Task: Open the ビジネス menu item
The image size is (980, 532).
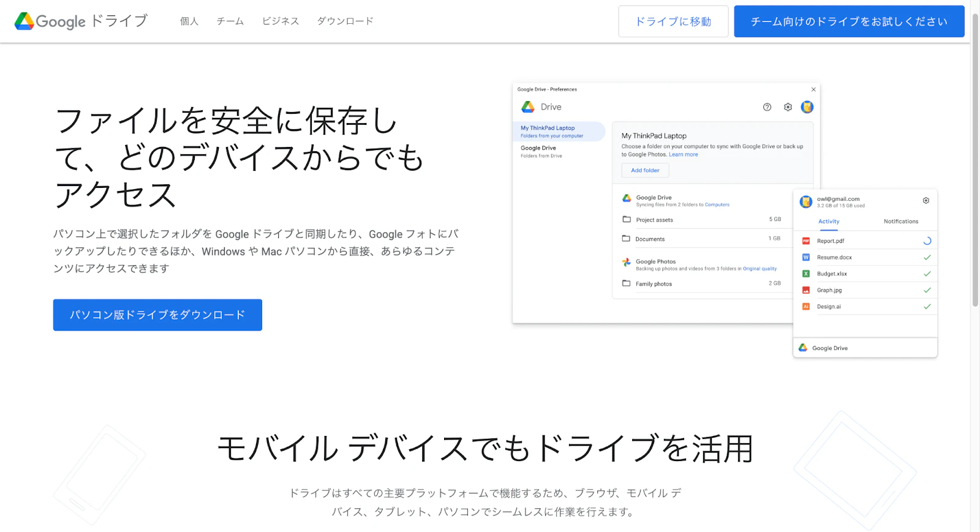Action: click(x=281, y=21)
